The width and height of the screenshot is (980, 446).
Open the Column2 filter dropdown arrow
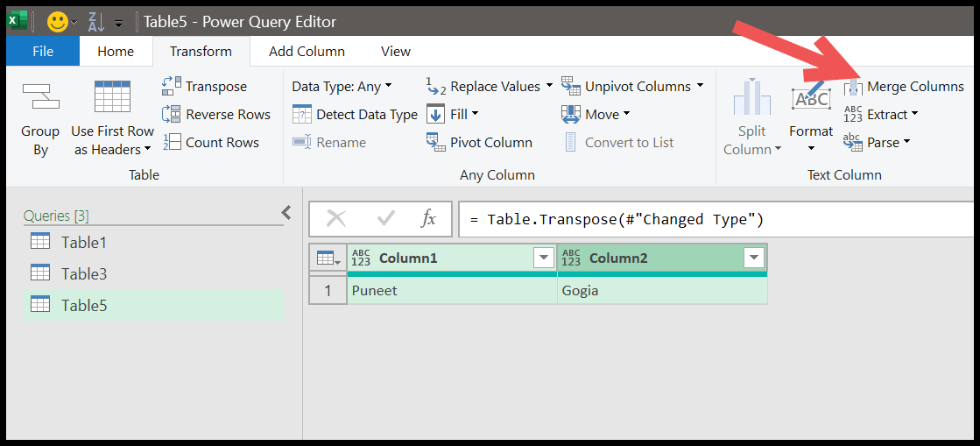(754, 258)
